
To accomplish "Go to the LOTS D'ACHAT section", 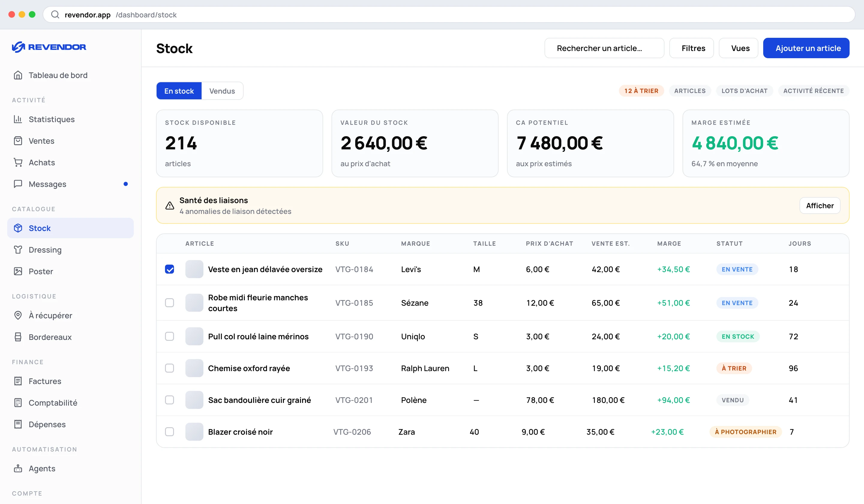I will click(x=744, y=91).
